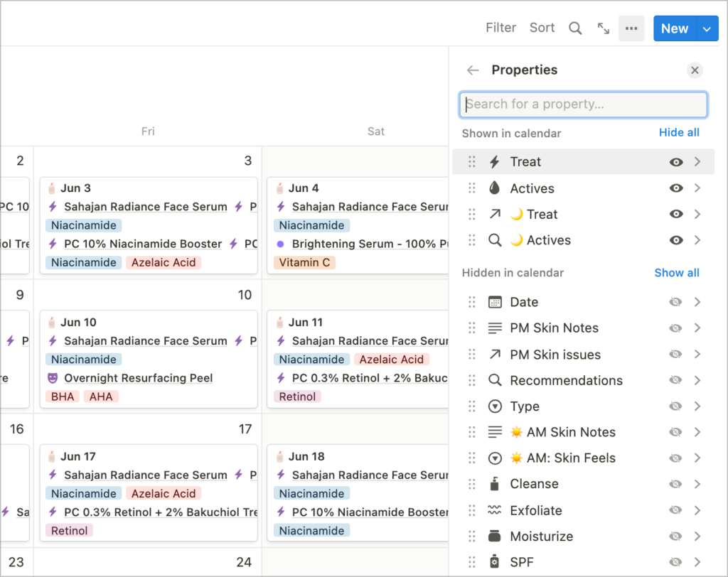Image resolution: width=728 pixels, height=577 pixels.
Task: Click the New button
Action: pyautogui.click(x=675, y=29)
